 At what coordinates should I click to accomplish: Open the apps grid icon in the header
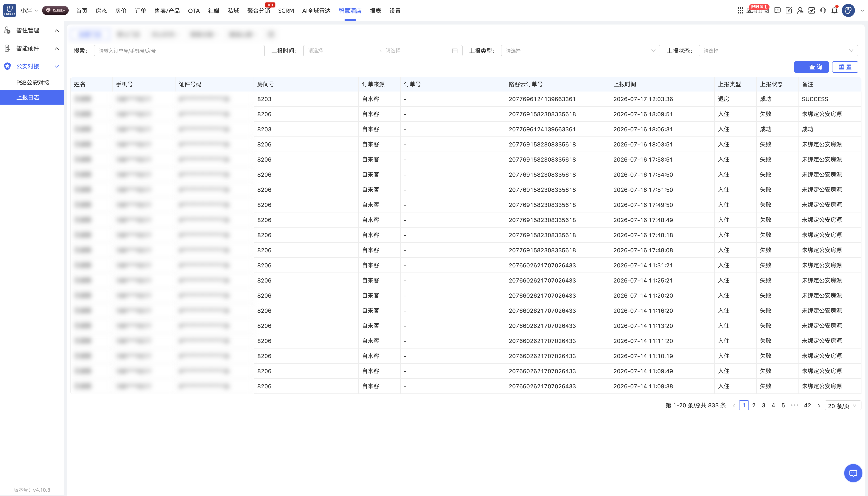(x=740, y=11)
